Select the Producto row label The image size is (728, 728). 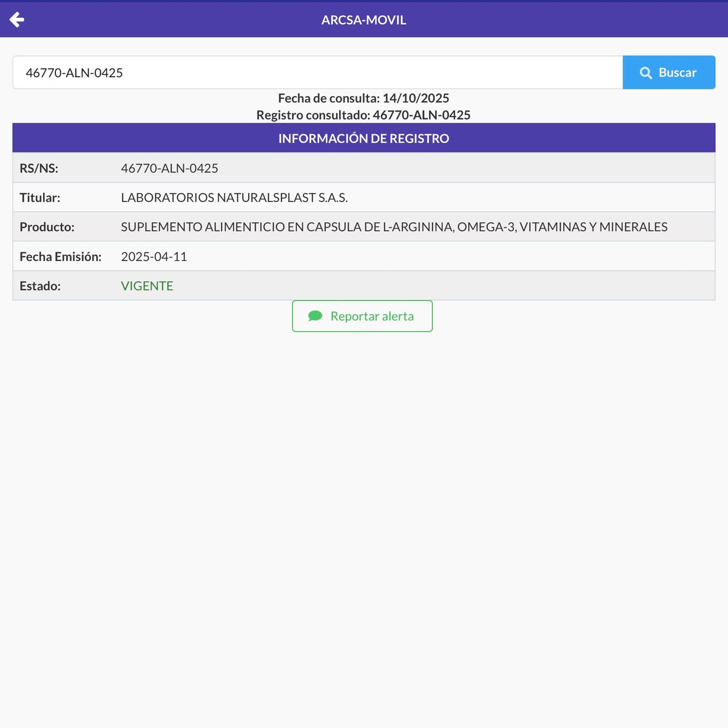pyautogui.click(x=47, y=227)
